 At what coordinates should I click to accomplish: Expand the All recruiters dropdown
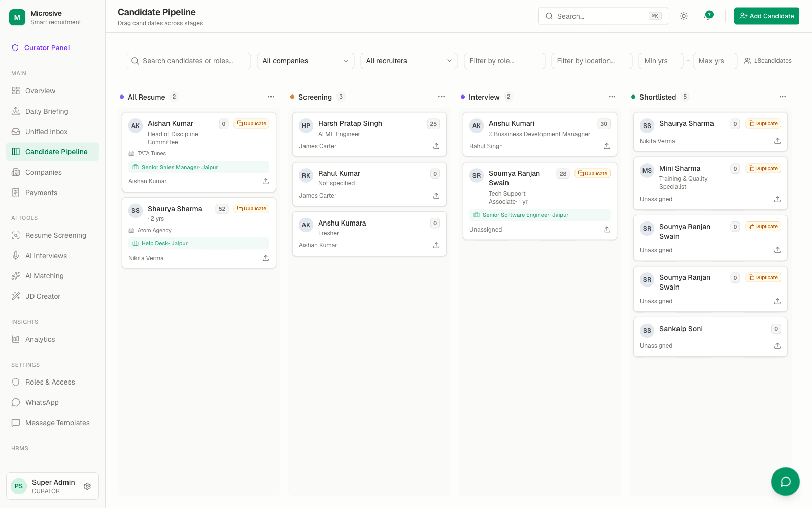point(409,61)
